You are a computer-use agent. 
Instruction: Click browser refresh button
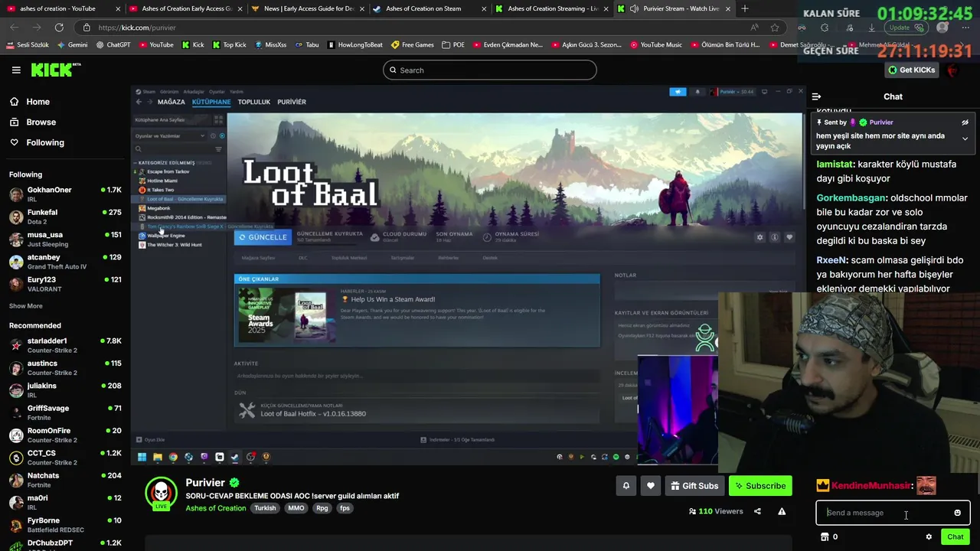(59, 28)
